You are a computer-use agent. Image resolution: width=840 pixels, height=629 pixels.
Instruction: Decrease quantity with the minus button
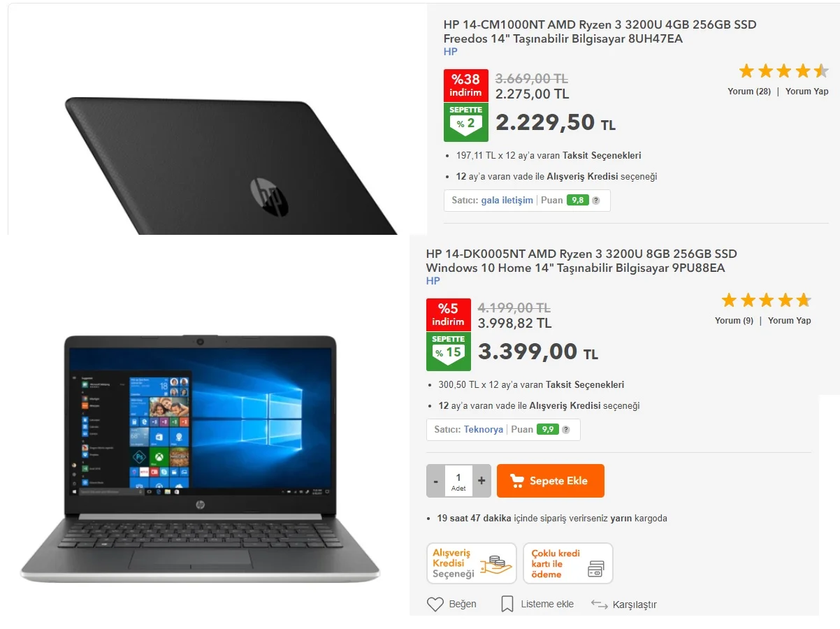pos(436,481)
